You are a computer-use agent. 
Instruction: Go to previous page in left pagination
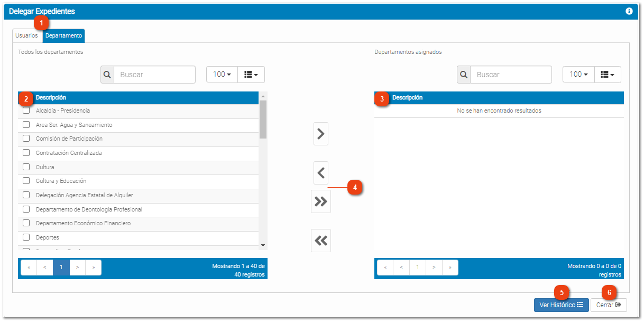(x=45, y=268)
